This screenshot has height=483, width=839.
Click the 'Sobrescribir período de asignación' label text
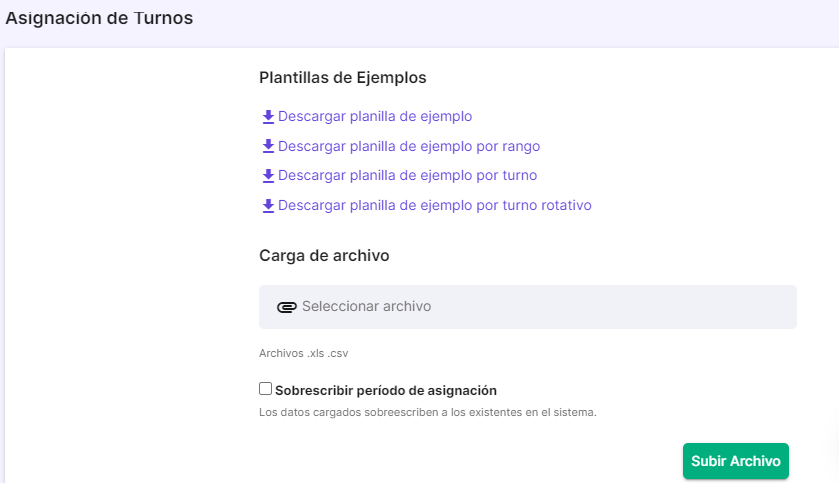click(x=386, y=390)
